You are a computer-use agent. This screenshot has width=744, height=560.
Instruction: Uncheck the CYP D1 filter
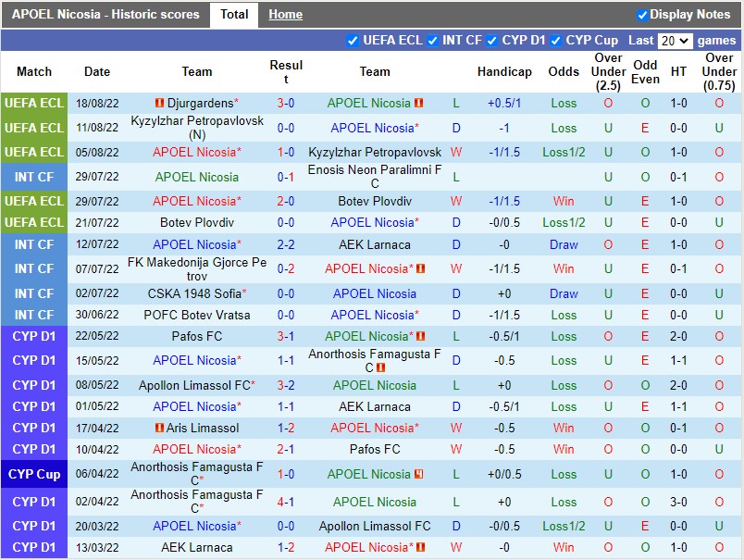click(491, 40)
